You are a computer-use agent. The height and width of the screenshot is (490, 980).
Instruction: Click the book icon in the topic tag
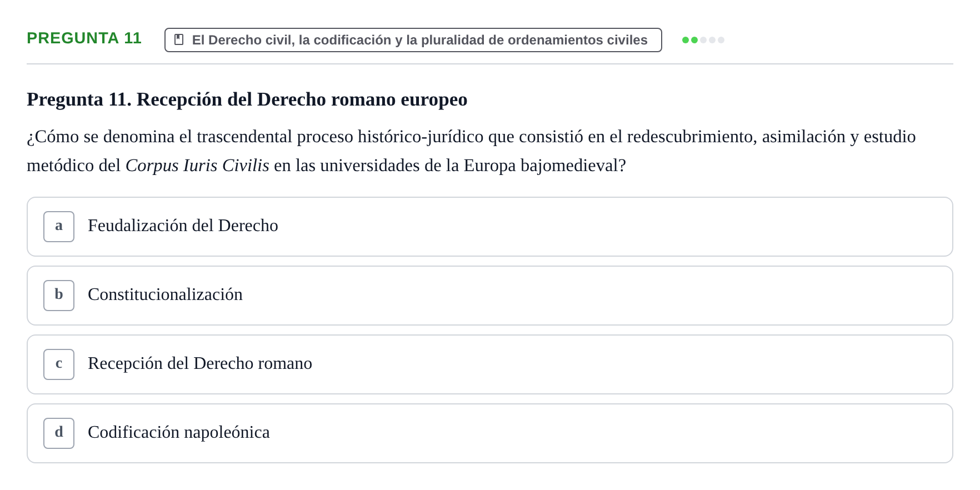pos(179,40)
